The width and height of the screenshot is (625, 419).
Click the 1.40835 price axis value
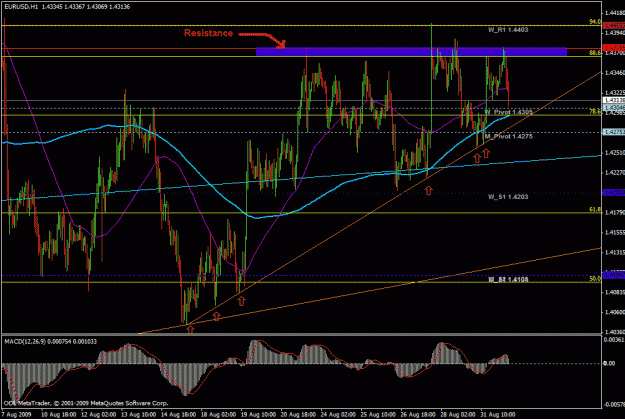(615, 292)
